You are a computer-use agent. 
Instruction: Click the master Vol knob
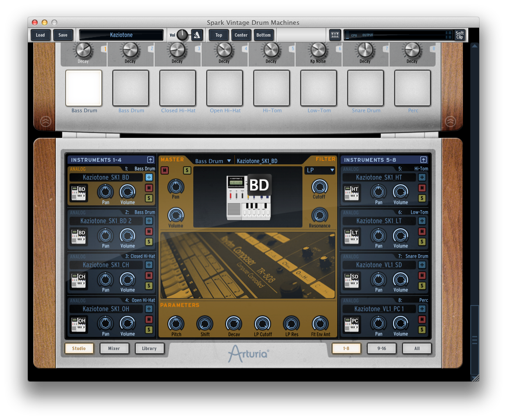click(182, 35)
